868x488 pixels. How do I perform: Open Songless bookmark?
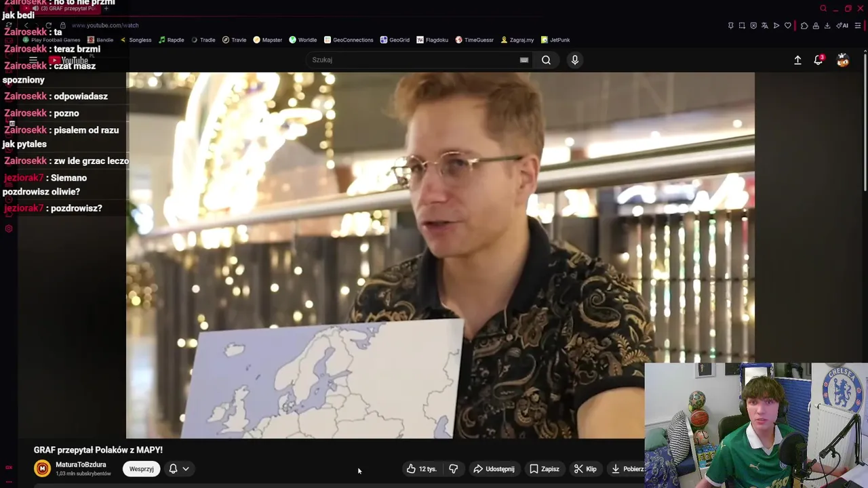point(136,40)
